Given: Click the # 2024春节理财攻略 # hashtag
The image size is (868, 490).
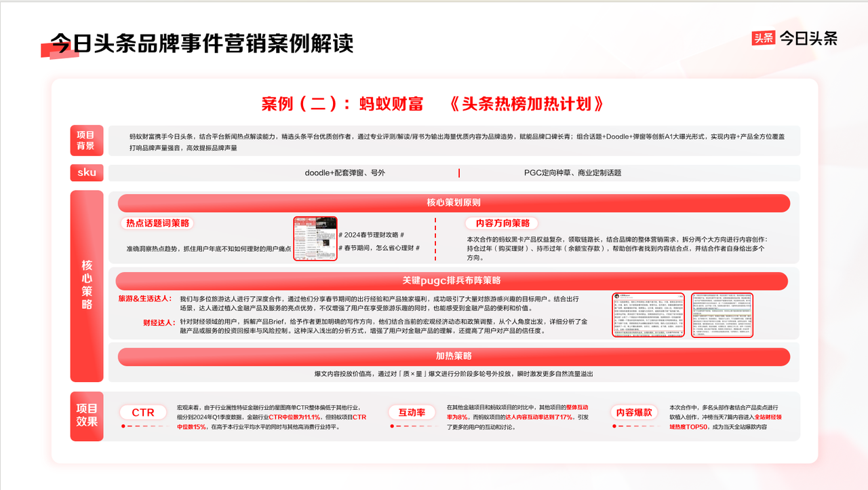Looking at the screenshot, I should pos(371,235).
